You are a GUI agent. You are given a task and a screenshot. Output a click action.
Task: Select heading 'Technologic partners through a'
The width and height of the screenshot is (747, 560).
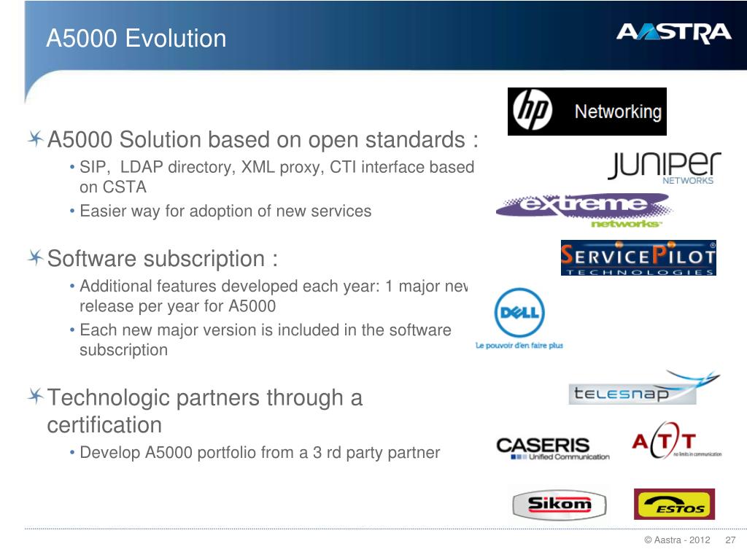205,397
